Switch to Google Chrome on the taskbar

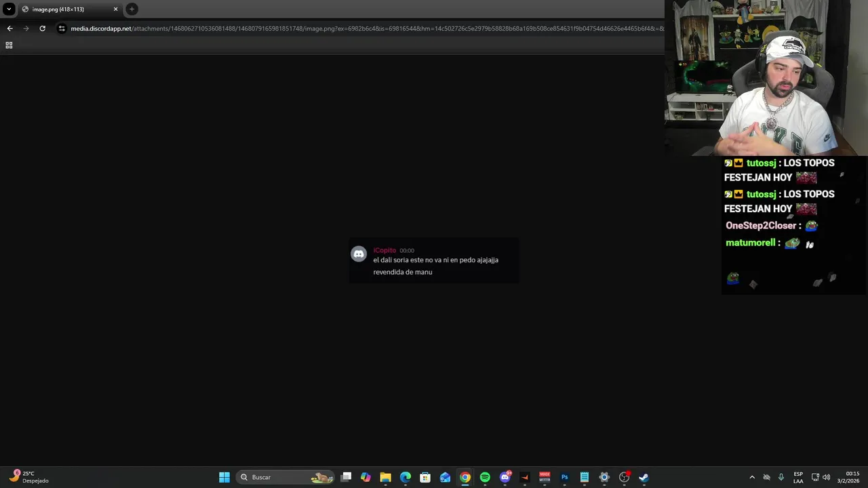pyautogui.click(x=465, y=477)
